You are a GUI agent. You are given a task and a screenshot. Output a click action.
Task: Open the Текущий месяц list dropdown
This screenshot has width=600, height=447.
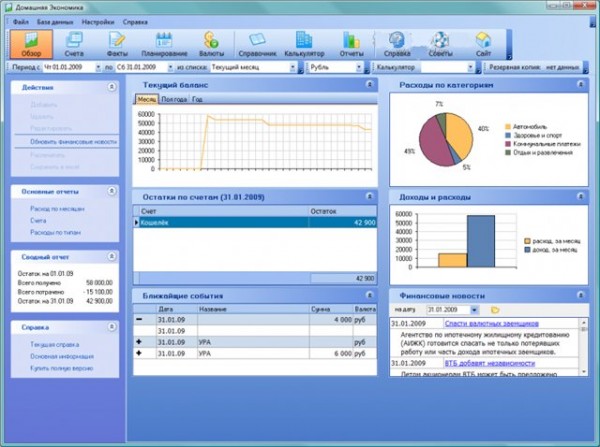pyautogui.click(x=292, y=67)
